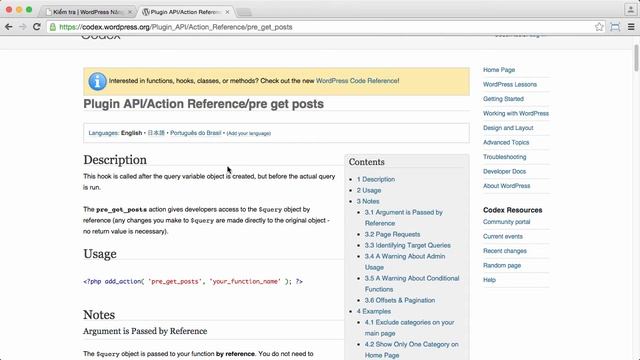The width and height of the screenshot is (640, 360).
Task: Open a new tab with the blank tab button
Action: coord(244,12)
